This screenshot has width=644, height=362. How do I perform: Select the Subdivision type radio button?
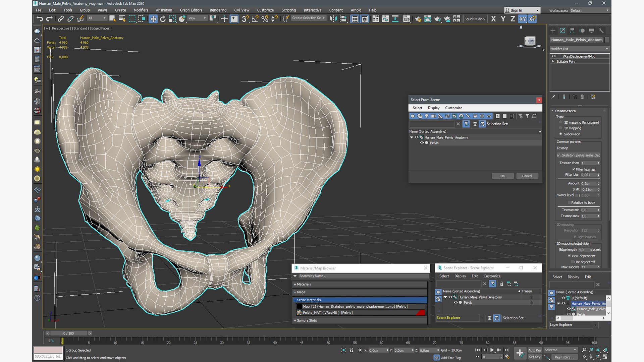coord(560,134)
